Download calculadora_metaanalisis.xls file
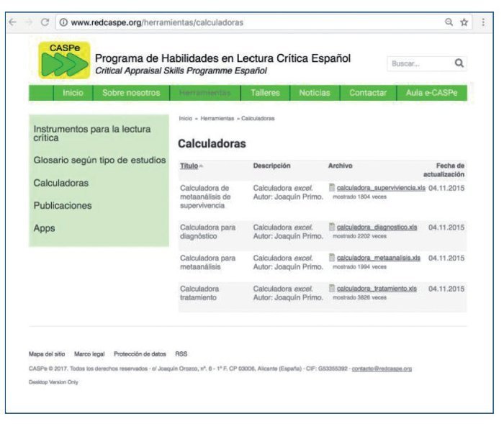The width and height of the screenshot is (504, 424). (378, 258)
